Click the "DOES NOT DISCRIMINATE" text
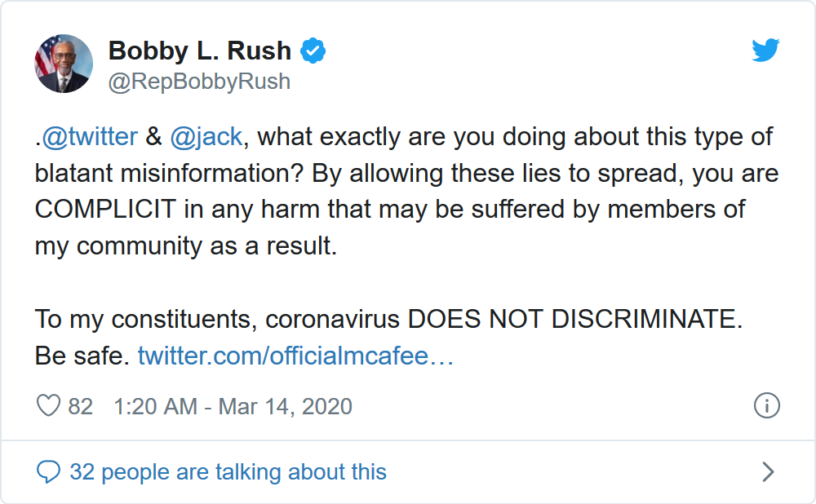 click(574, 319)
